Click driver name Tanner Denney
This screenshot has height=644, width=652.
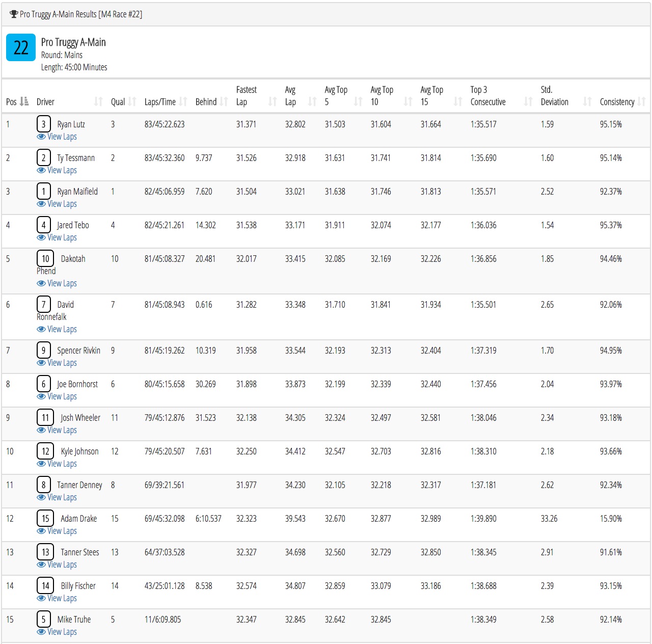click(x=79, y=485)
